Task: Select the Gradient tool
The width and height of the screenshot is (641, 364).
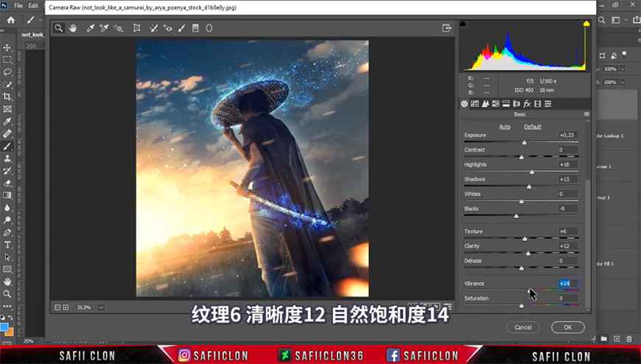Action: point(7,195)
